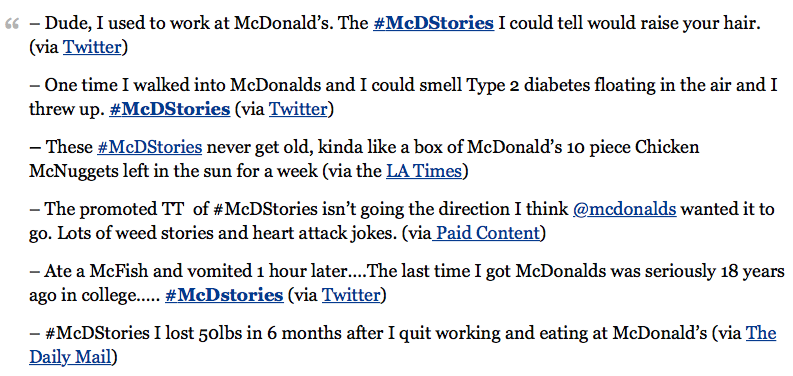Click the gray opening quotation mark icon
The height and width of the screenshot is (376, 793).
[12, 24]
